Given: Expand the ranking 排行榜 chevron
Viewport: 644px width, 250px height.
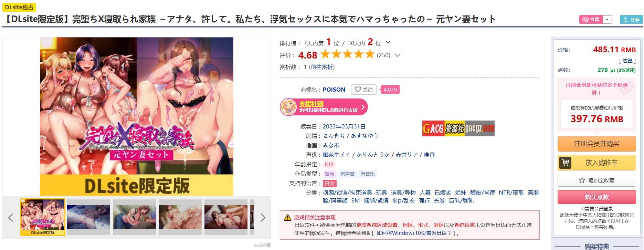Looking at the screenshot, I should point(388,42).
